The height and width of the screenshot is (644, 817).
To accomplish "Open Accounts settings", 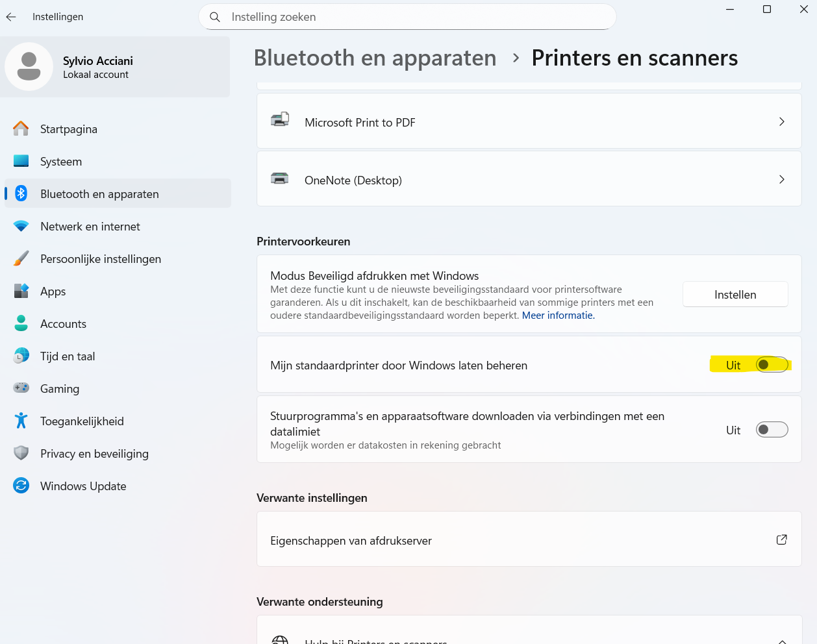I will click(118, 323).
